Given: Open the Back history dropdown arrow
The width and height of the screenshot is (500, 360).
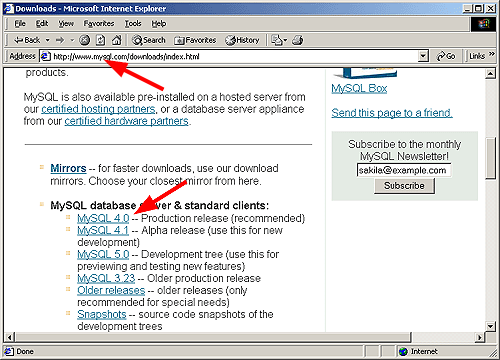Looking at the screenshot, I should pyautogui.click(x=48, y=40).
